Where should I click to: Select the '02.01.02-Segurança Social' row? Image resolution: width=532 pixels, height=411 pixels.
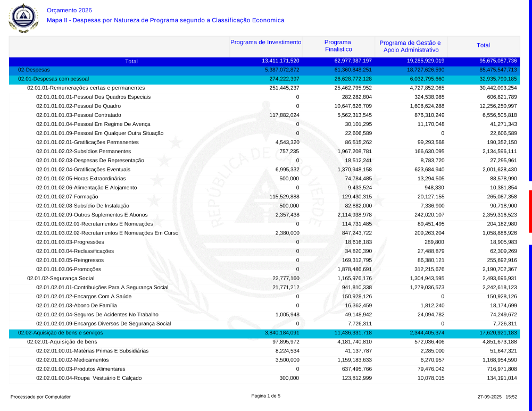[61, 278]
